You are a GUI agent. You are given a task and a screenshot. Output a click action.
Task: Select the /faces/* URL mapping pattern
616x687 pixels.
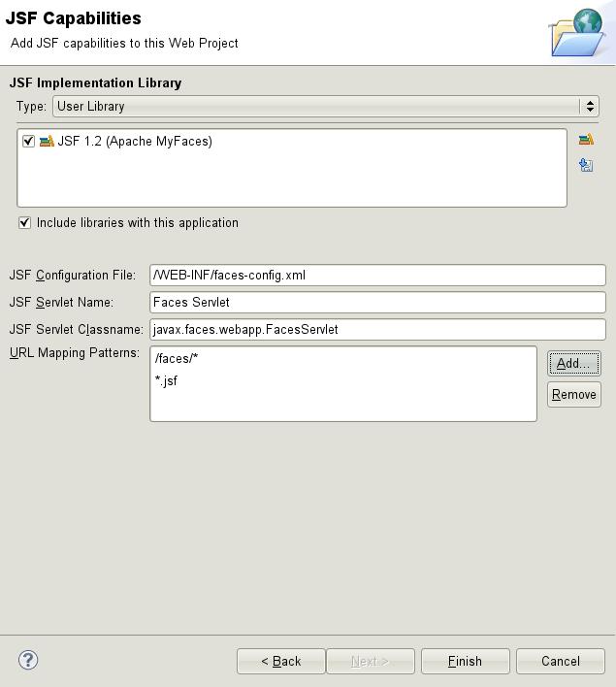(x=177, y=359)
